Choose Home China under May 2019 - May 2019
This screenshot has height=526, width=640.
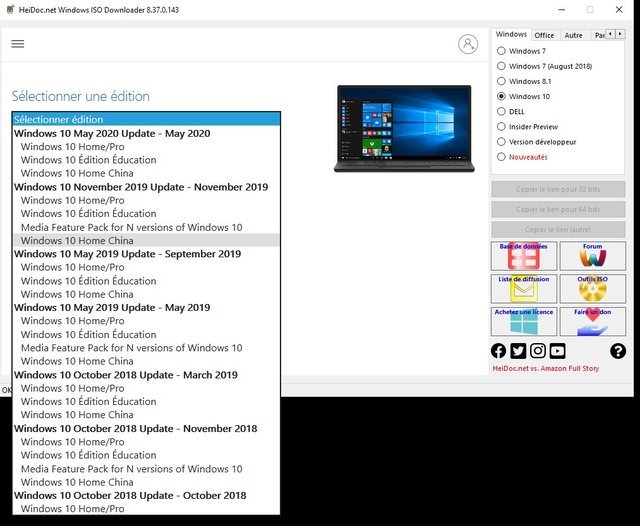tap(147, 361)
